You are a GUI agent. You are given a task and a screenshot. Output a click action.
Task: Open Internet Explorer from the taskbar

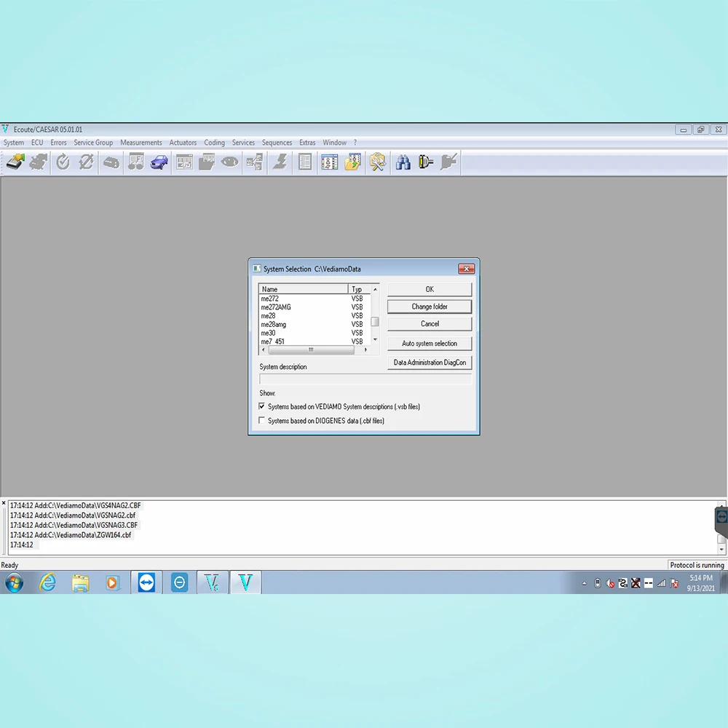coord(47,582)
